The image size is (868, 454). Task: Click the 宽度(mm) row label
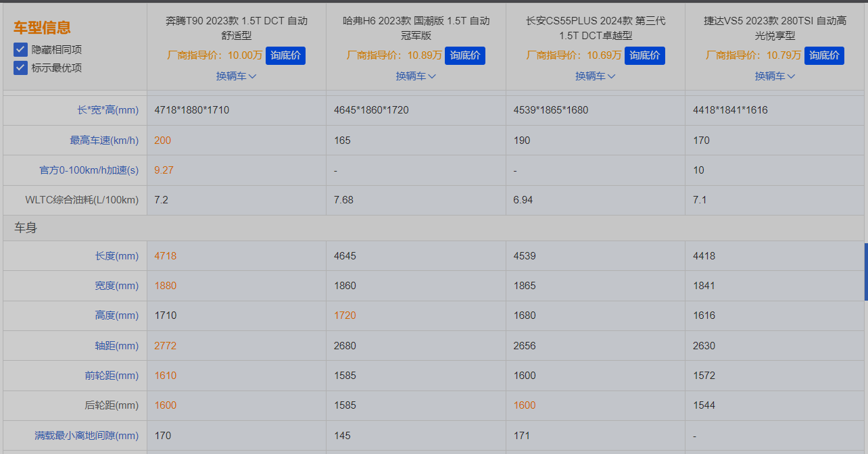point(117,286)
